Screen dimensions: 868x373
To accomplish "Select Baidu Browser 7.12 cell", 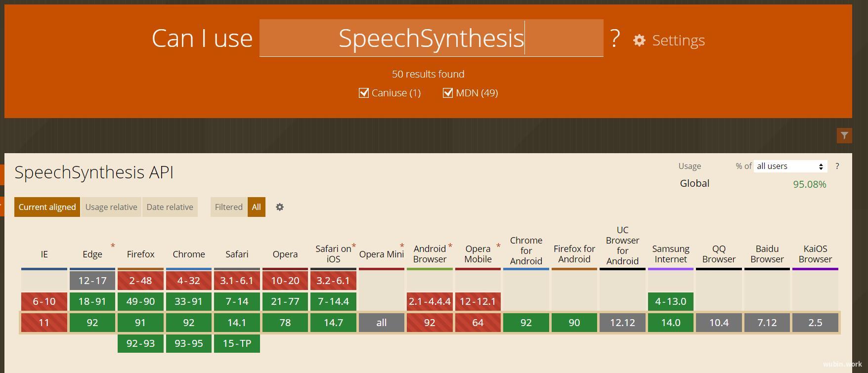I will pos(767,323).
